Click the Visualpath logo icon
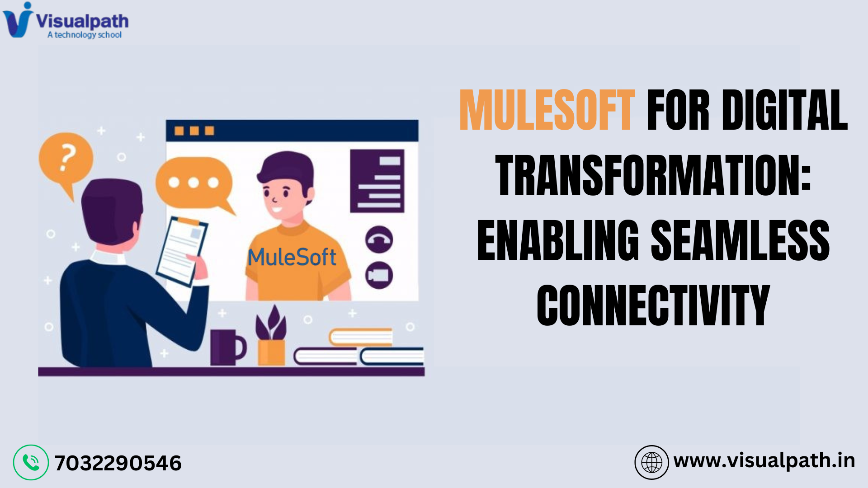Image resolution: width=868 pixels, height=488 pixels. click(19, 20)
